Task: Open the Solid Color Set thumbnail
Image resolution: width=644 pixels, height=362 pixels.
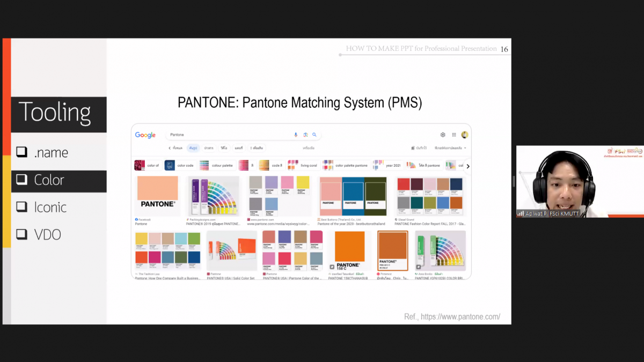Action: (x=232, y=251)
